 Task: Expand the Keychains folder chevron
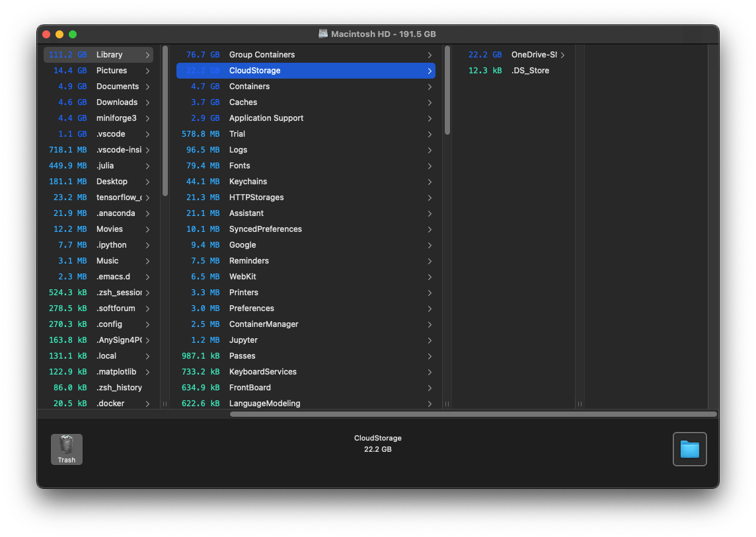[430, 182]
